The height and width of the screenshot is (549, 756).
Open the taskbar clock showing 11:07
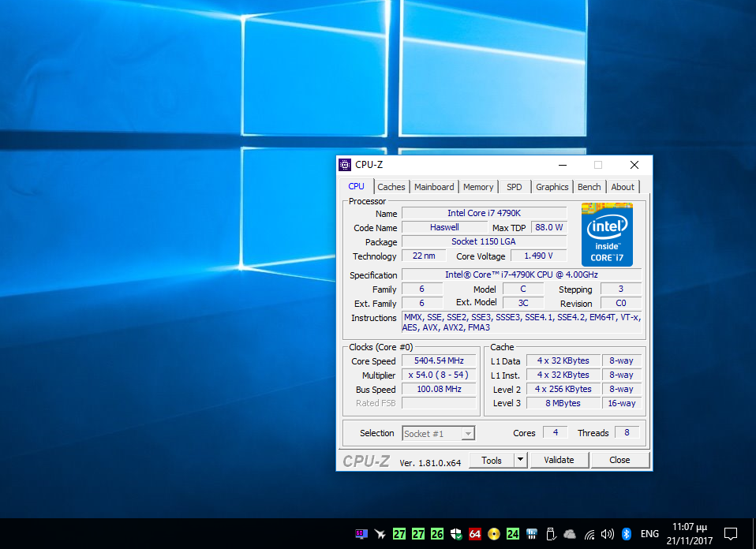(x=690, y=533)
